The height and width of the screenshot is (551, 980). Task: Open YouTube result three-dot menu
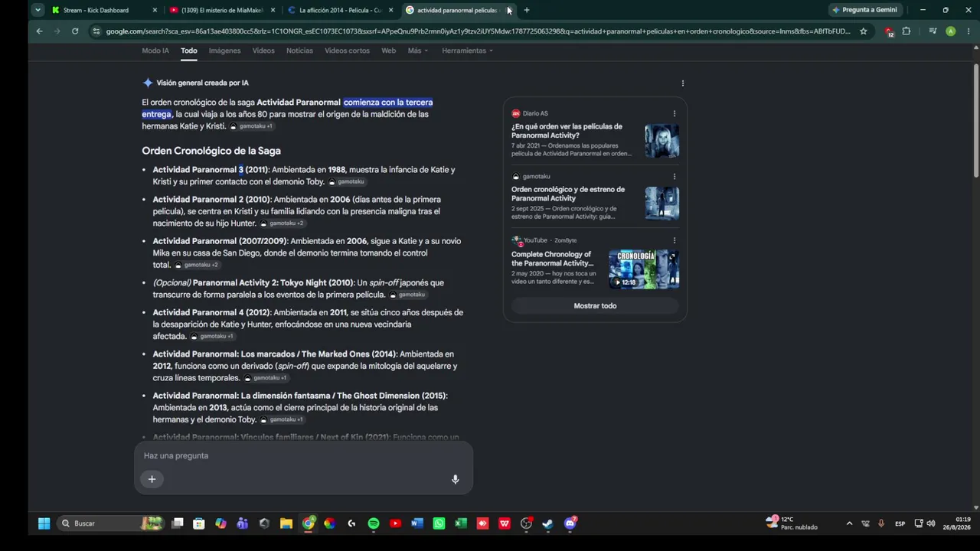pyautogui.click(x=675, y=240)
